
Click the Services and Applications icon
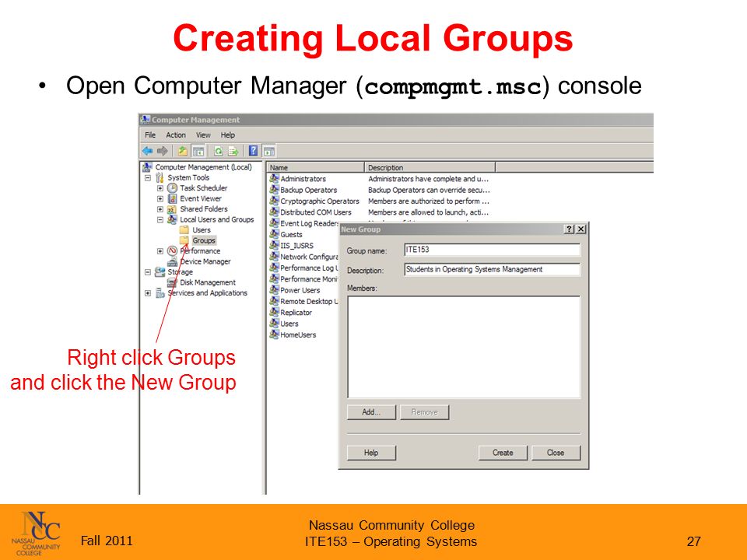coord(160,293)
